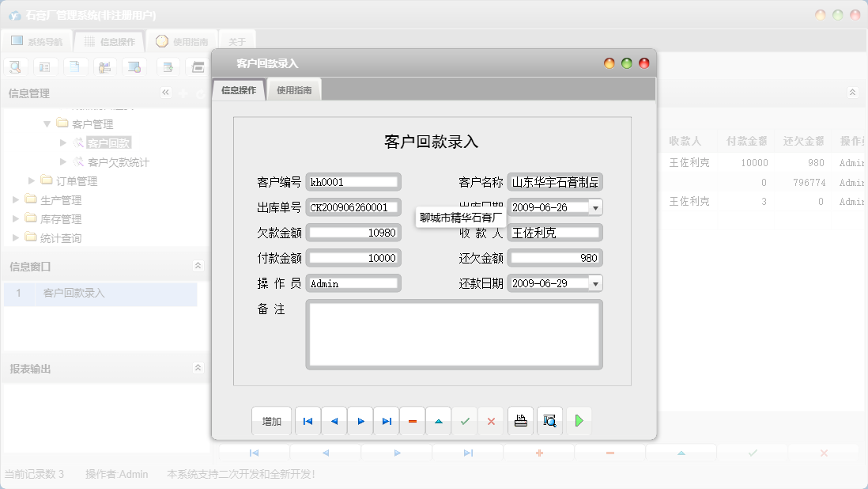Open print preview from the dialog controls

[x=549, y=421]
